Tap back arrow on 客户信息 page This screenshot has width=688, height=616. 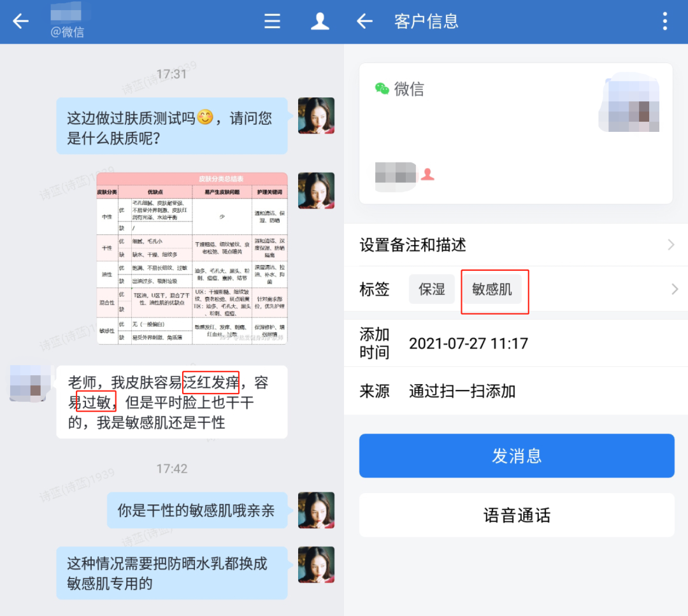(x=364, y=22)
